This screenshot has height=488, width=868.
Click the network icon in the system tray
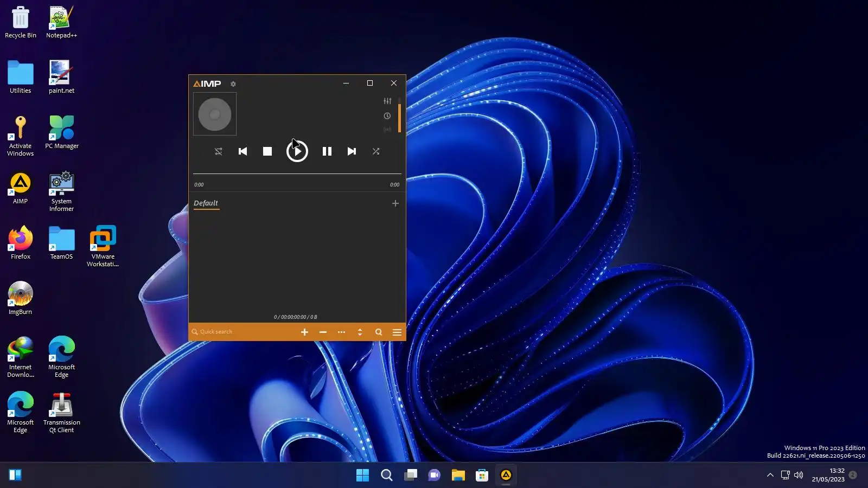[x=786, y=475]
